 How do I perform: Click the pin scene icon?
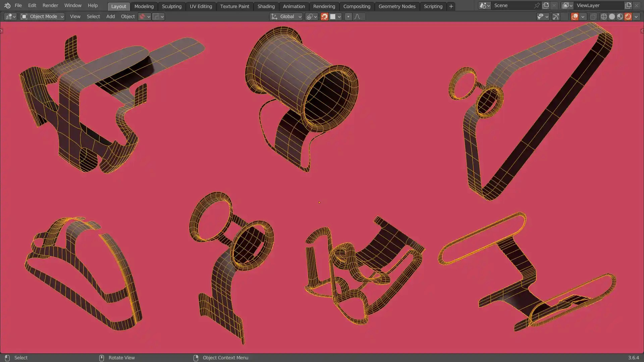[x=537, y=6]
